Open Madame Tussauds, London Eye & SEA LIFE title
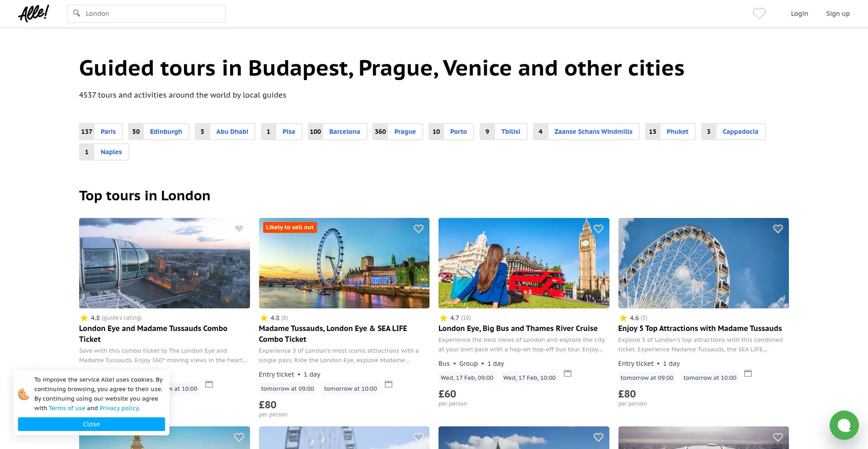The height and width of the screenshot is (449, 868). pos(333,334)
